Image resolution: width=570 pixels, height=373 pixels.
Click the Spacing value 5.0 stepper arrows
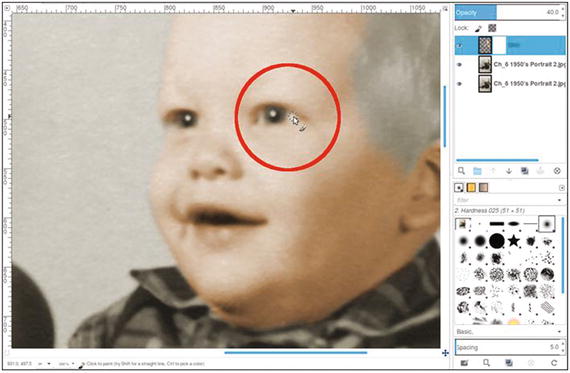point(563,347)
